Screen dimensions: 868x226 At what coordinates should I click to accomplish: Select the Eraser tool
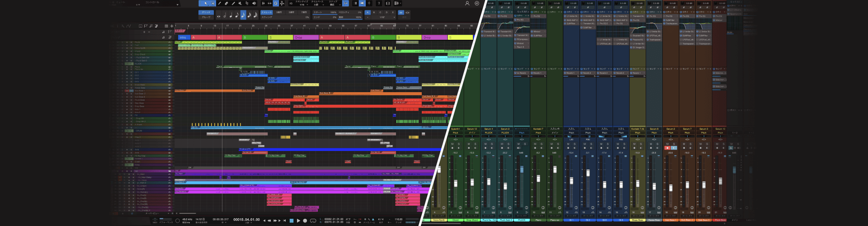226,3
